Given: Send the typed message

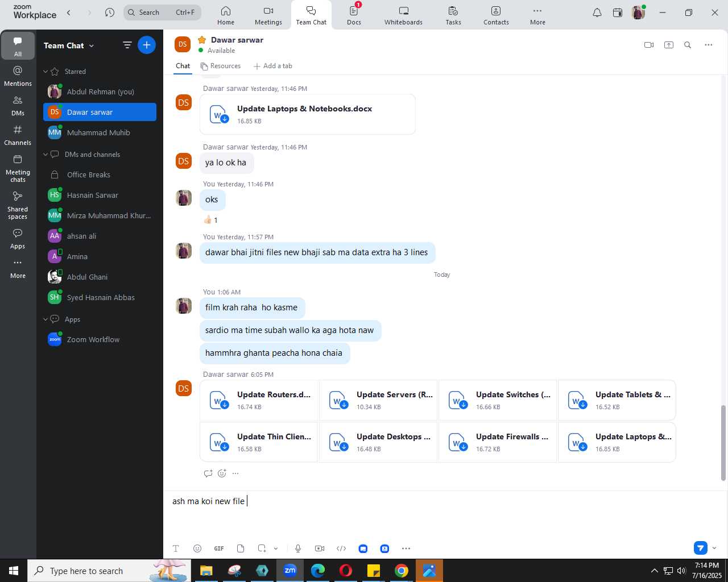Looking at the screenshot, I should coord(701,548).
